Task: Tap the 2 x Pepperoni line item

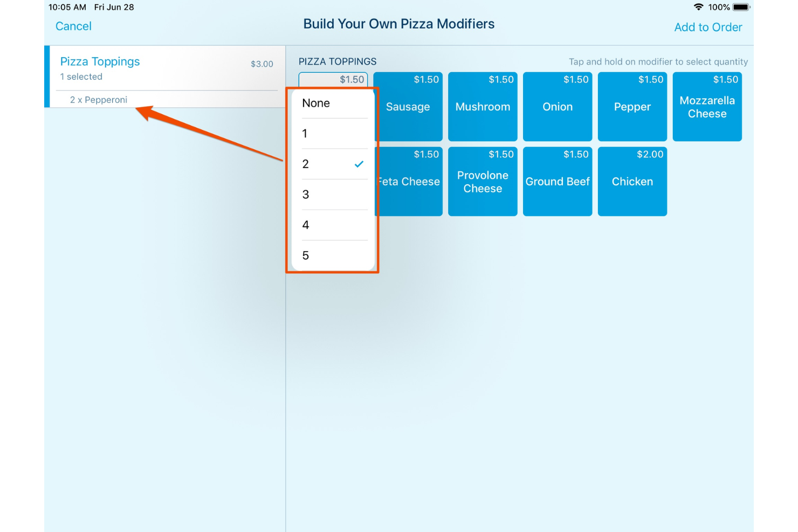Action: pyautogui.click(x=99, y=100)
